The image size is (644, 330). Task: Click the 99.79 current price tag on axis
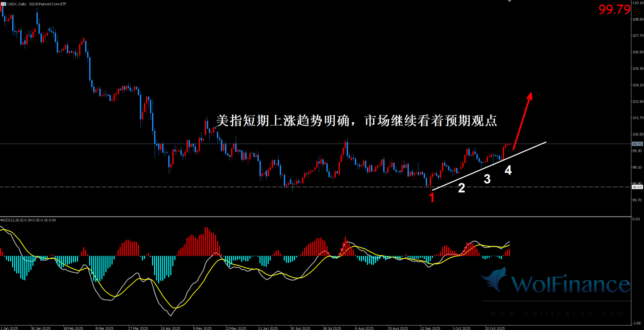click(637, 144)
